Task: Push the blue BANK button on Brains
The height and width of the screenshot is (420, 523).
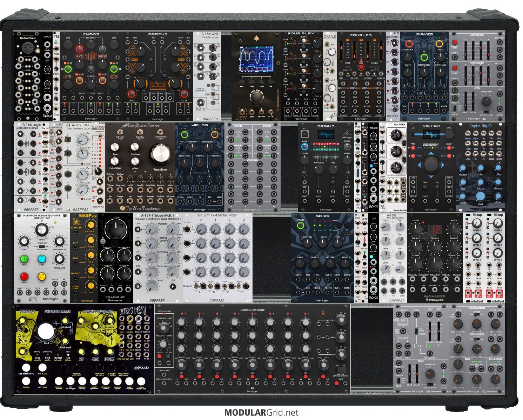Action: 304,146
